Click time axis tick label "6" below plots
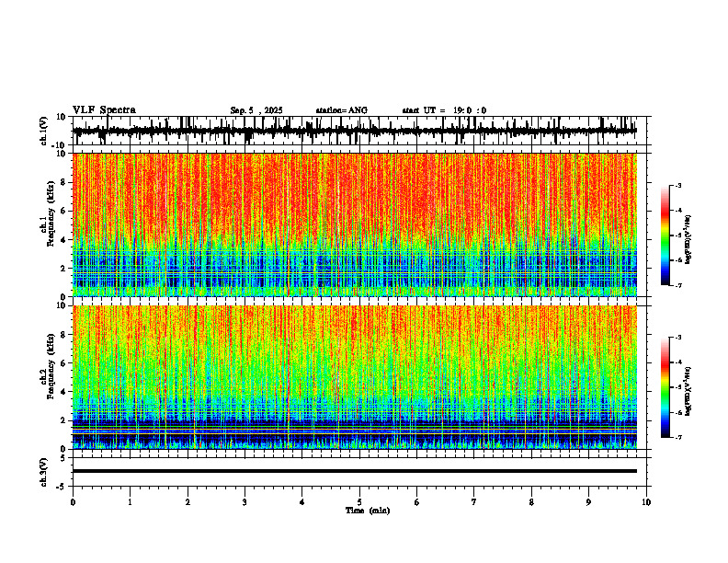Image resolution: width=728 pixels, height=563 pixels. [x=416, y=502]
